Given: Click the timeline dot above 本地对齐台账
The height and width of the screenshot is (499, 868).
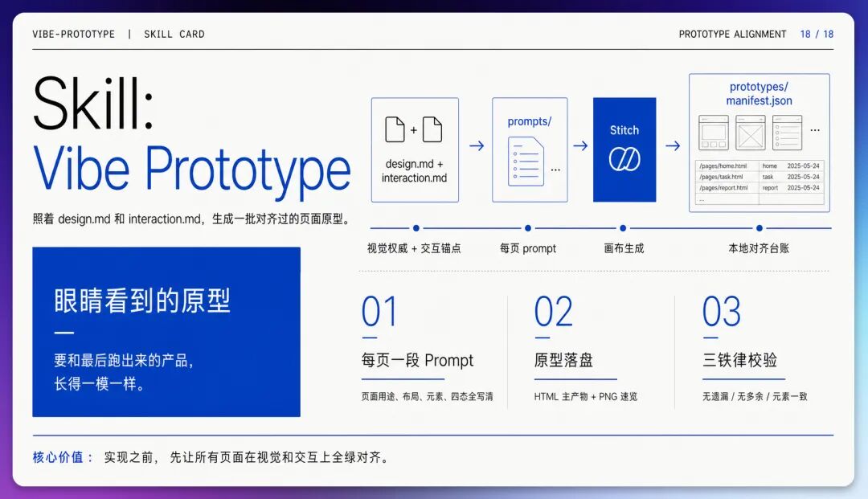Looking at the screenshot, I should [759, 228].
